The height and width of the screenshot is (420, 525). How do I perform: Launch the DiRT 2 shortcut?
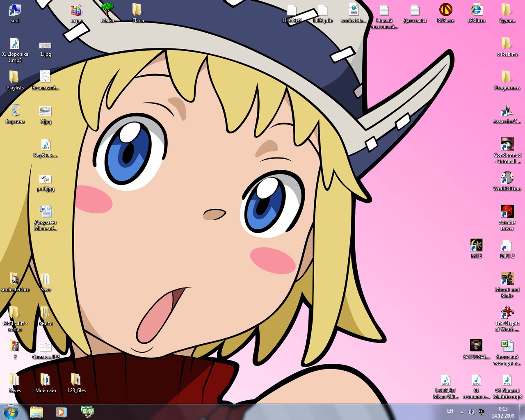507,248
